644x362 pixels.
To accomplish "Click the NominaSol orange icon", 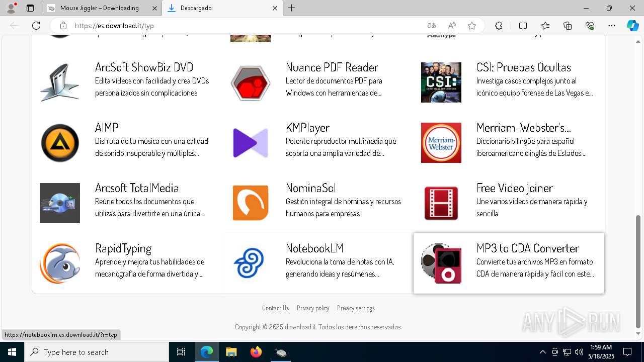I will pyautogui.click(x=251, y=203).
